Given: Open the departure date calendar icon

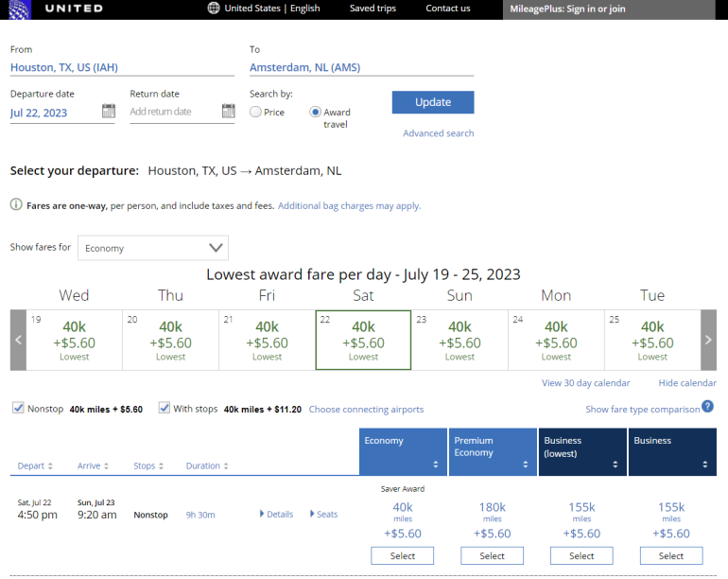Looking at the screenshot, I should (109, 112).
